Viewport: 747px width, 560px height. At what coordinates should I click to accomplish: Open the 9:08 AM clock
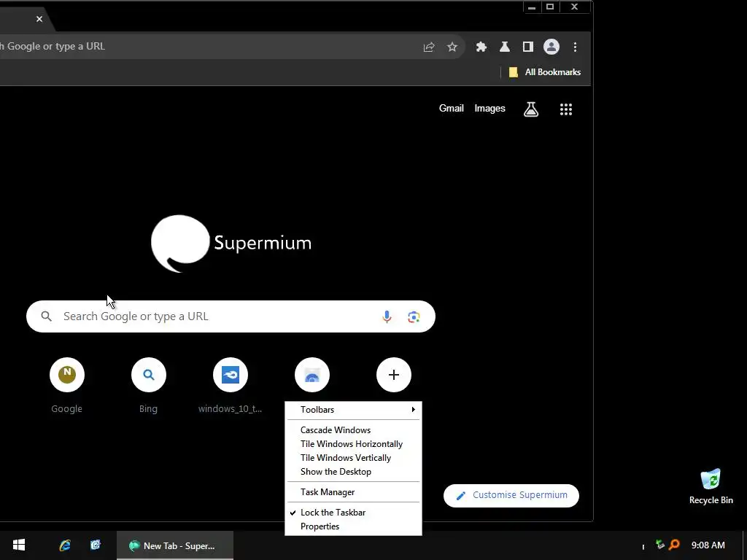(708, 545)
